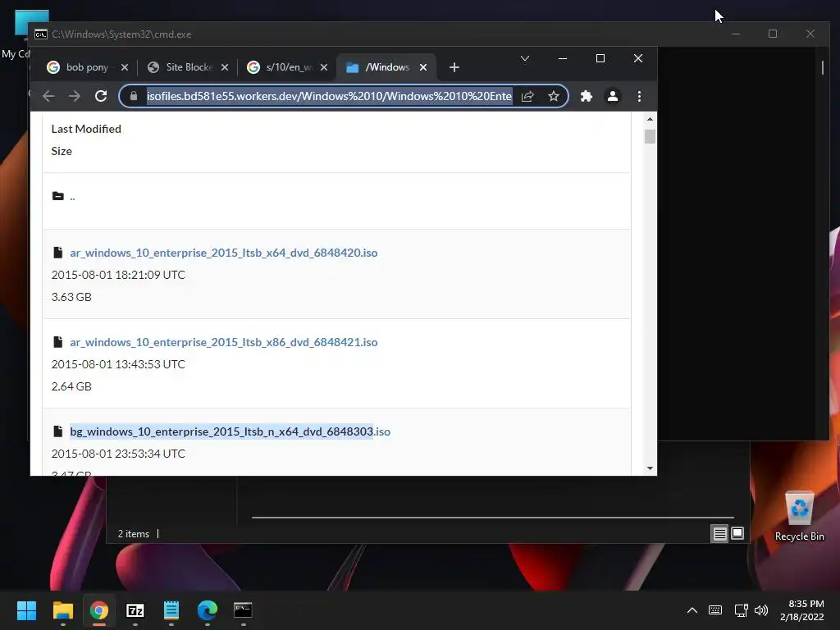The height and width of the screenshot is (630, 840).
Task: Switch to the bob pony tab
Action: coord(87,67)
